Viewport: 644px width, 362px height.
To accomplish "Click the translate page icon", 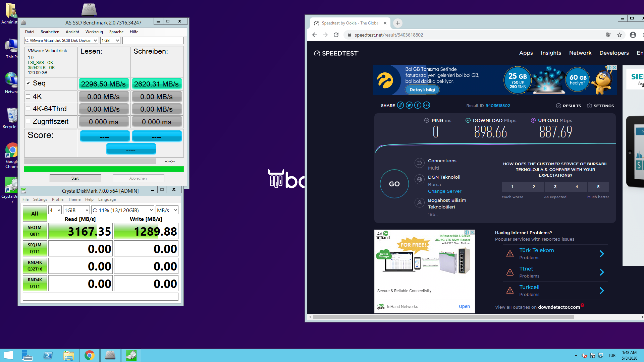I will tap(609, 35).
